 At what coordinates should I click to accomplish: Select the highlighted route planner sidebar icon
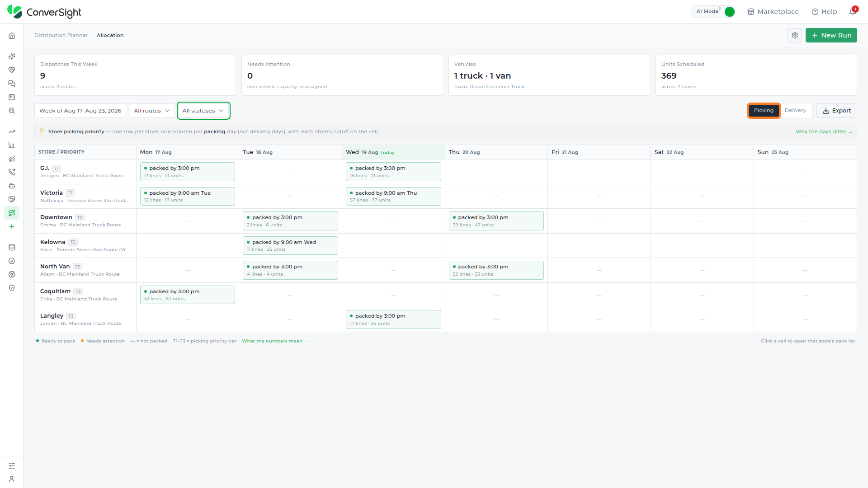[x=12, y=213]
